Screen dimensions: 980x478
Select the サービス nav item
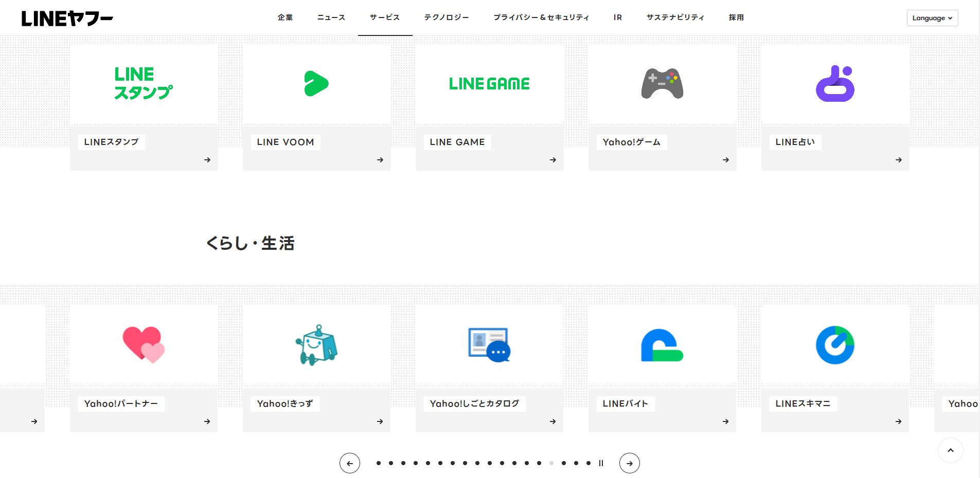[x=385, y=17]
